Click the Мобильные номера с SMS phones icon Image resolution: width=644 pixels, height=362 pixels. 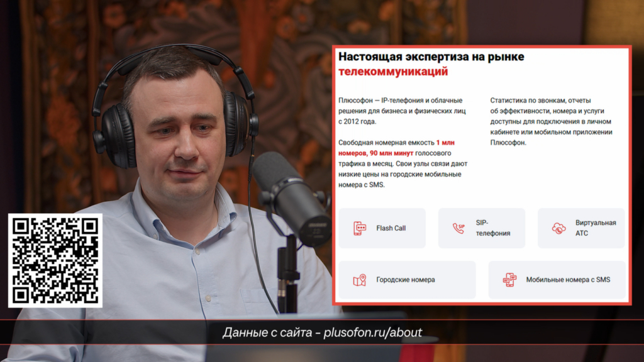tap(509, 280)
